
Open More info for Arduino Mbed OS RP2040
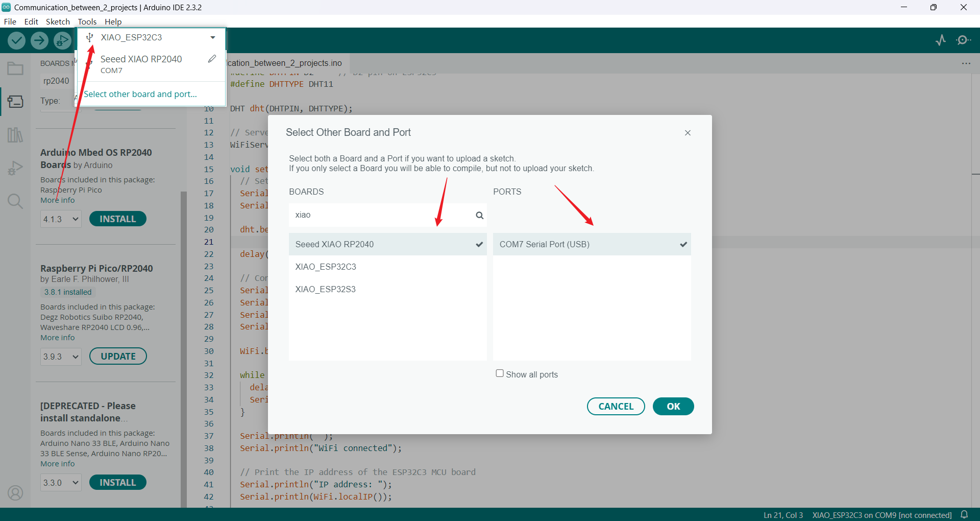tap(58, 200)
